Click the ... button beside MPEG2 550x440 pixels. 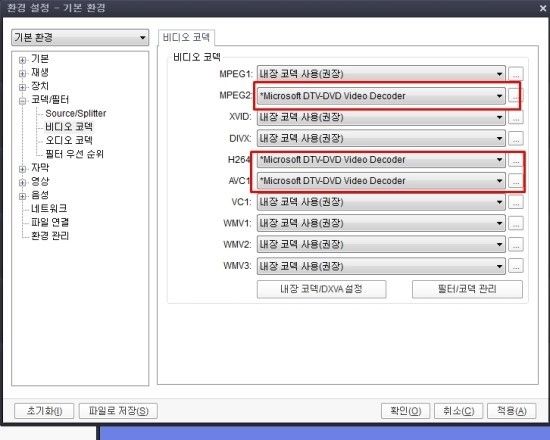[x=516, y=96]
